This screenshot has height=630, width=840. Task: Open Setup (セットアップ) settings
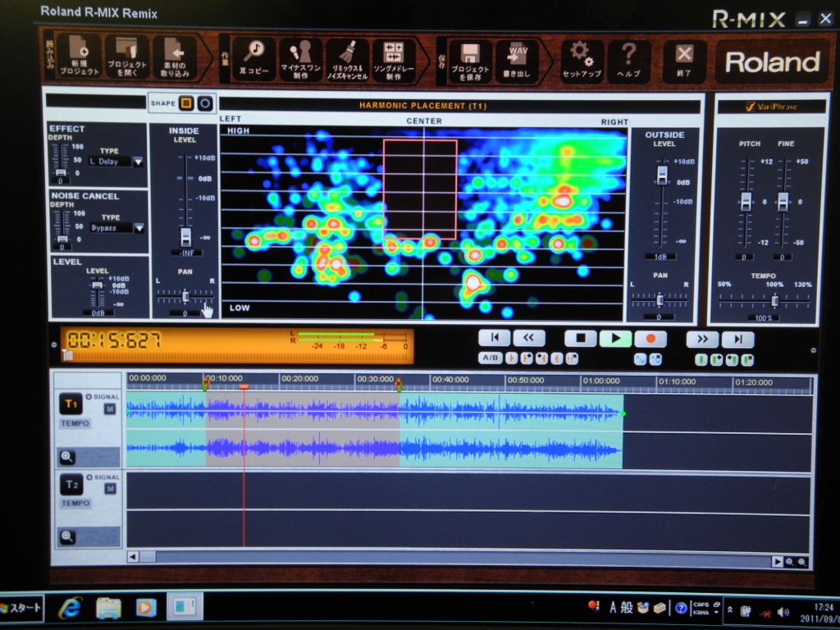click(x=582, y=62)
